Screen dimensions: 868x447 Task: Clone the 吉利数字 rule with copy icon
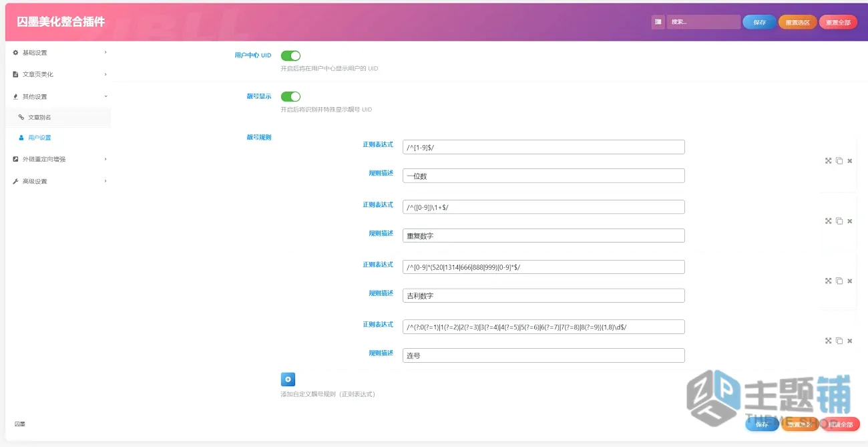[x=839, y=281]
